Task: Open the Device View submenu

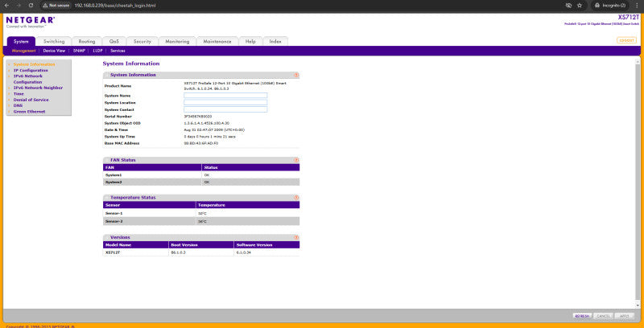Action: 54,51
